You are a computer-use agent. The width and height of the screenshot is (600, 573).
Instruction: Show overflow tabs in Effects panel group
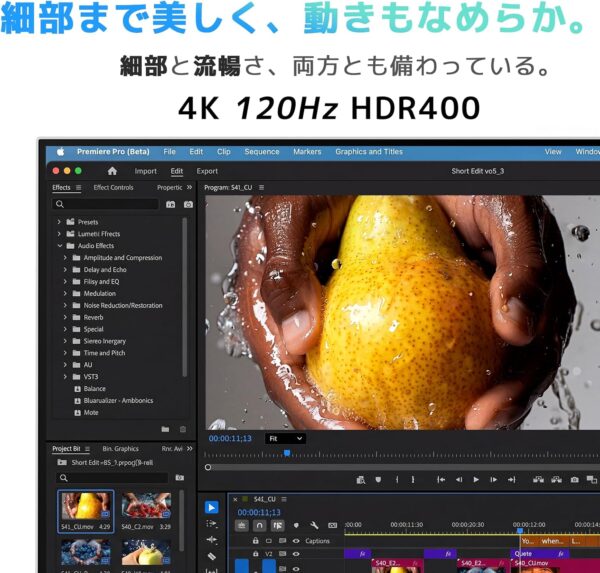(189, 187)
